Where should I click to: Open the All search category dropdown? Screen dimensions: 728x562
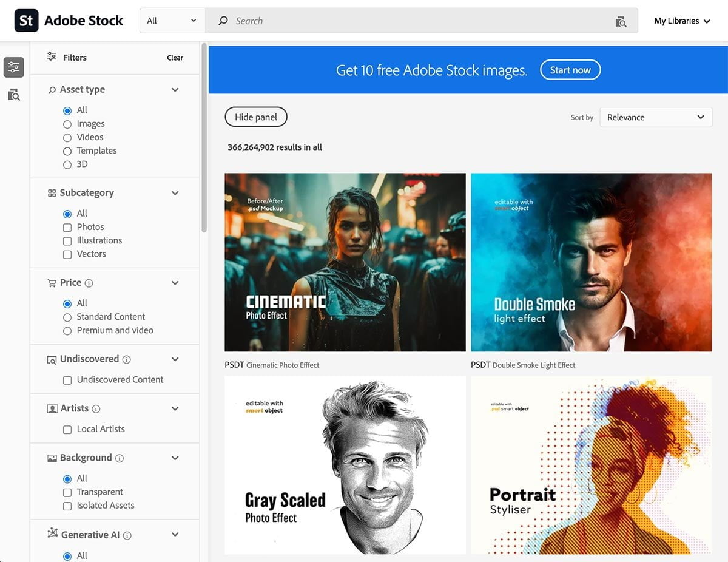[172, 21]
